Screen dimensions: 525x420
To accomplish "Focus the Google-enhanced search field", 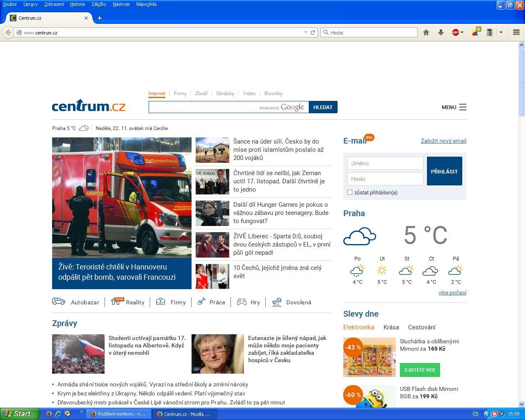I will tap(228, 107).
